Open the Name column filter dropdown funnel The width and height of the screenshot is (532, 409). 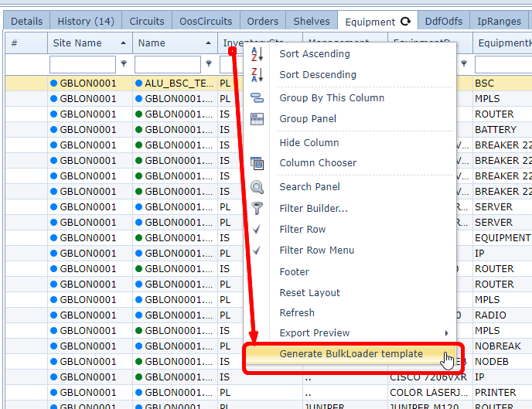(x=209, y=64)
